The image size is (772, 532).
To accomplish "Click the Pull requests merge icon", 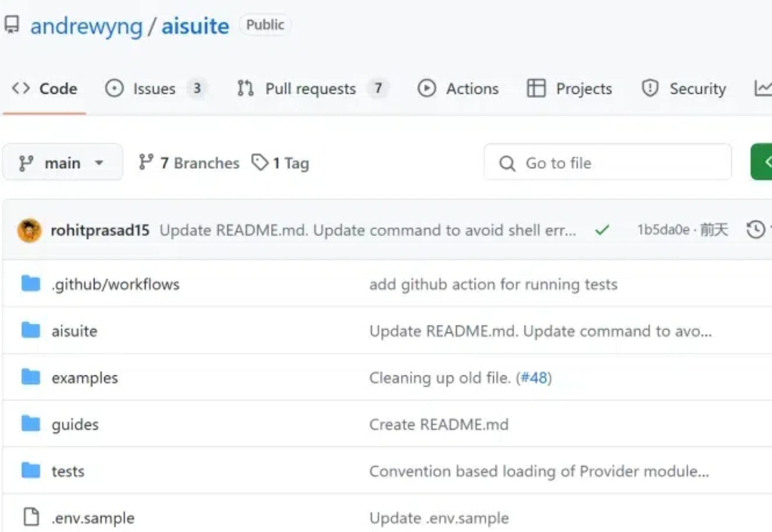I will [245, 89].
